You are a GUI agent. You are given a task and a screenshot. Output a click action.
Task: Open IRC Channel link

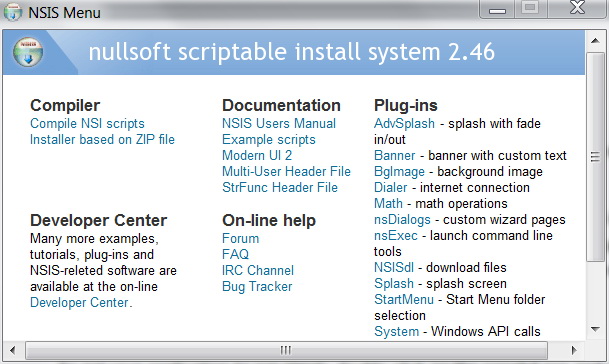point(258,270)
